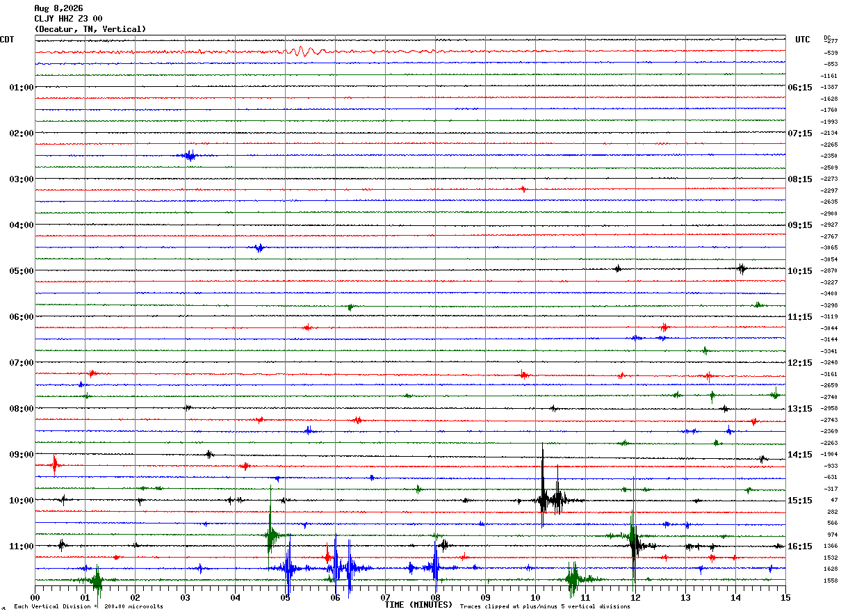
Task: Click the UTC timezone label
Action: [x=803, y=40]
